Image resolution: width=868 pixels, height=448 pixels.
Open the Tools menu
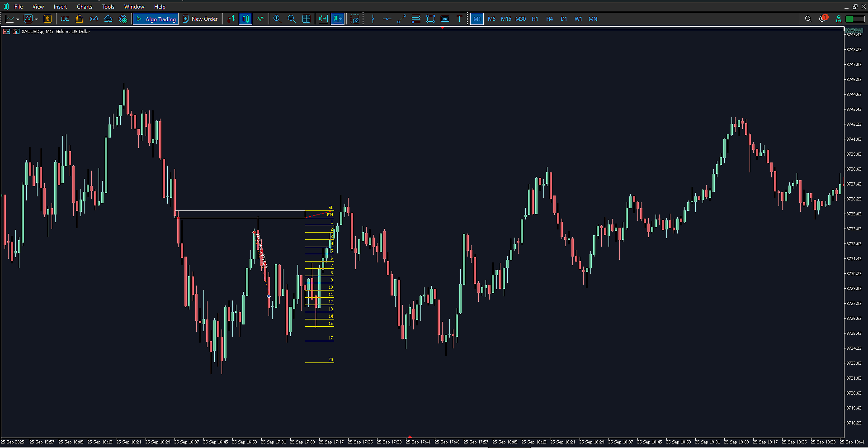click(108, 7)
